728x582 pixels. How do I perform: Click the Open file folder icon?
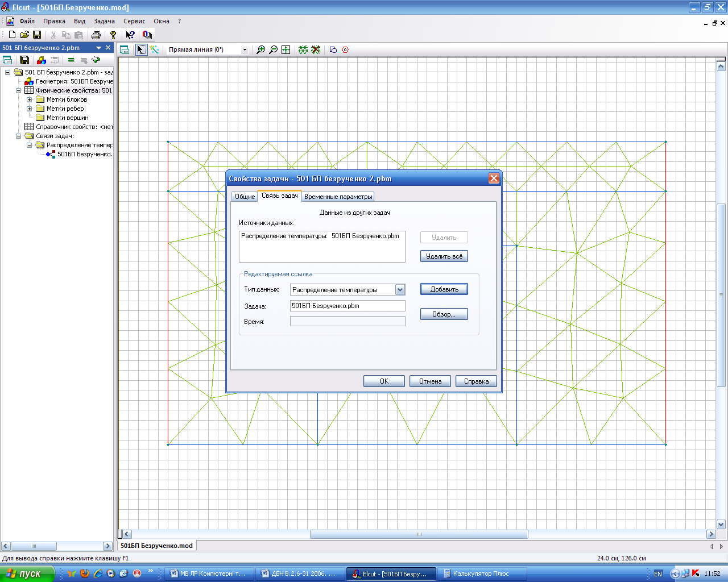pyautogui.click(x=24, y=35)
